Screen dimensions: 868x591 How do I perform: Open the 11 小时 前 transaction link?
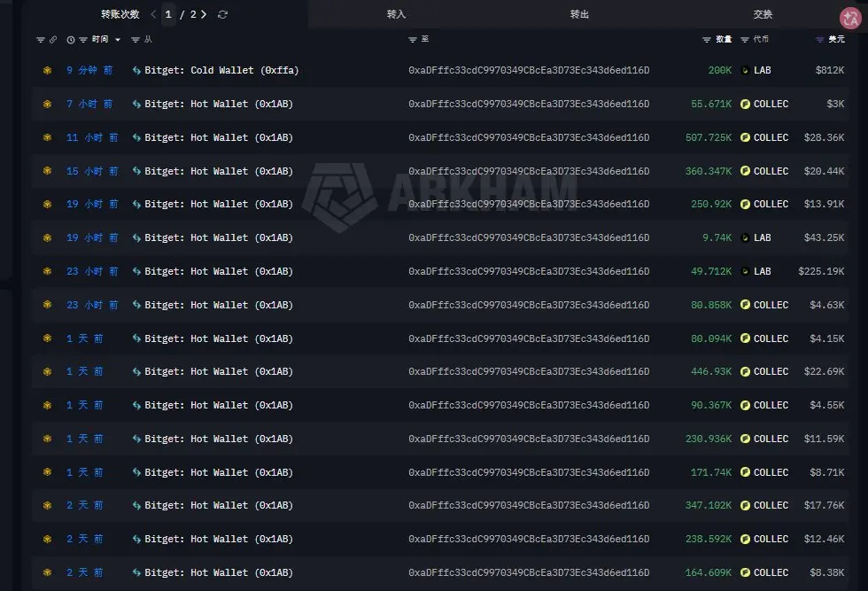92,137
